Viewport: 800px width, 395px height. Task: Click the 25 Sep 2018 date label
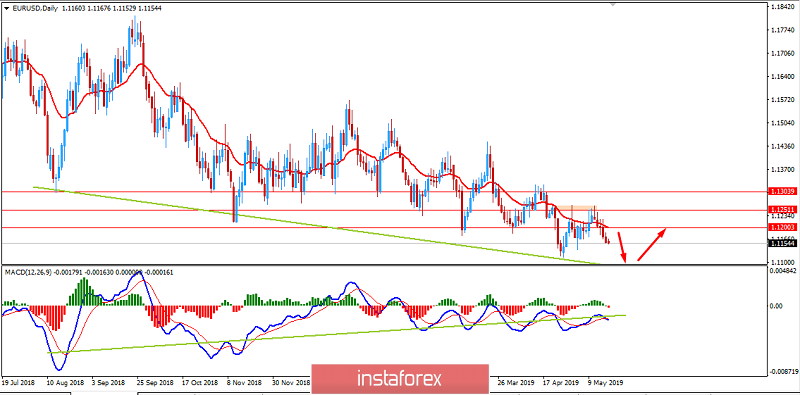(x=154, y=382)
